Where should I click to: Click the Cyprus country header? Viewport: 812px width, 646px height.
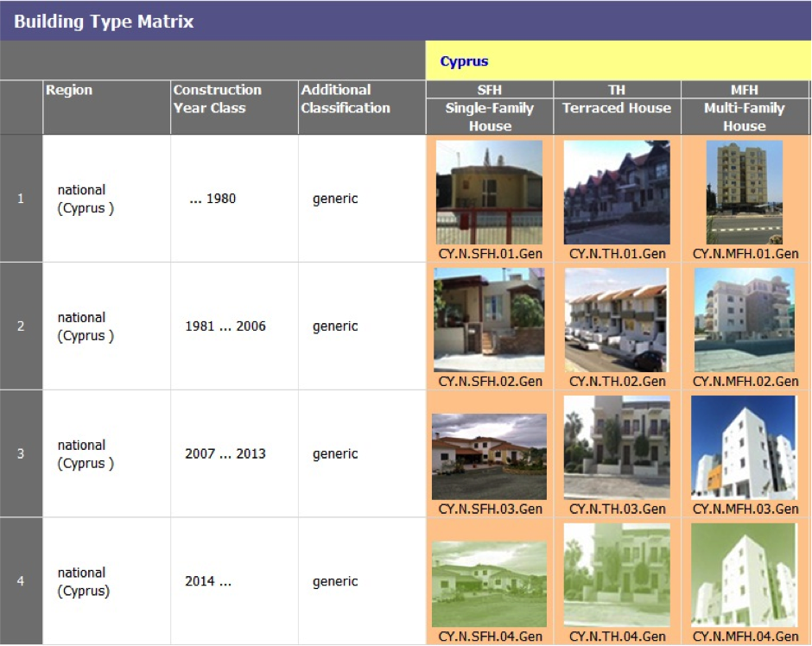pyautogui.click(x=464, y=61)
